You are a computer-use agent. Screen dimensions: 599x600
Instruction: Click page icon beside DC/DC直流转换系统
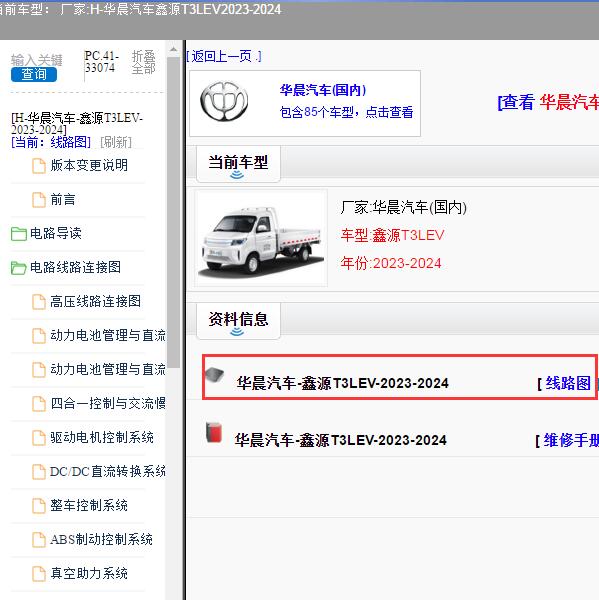pyautogui.click(x=39, y=472)
